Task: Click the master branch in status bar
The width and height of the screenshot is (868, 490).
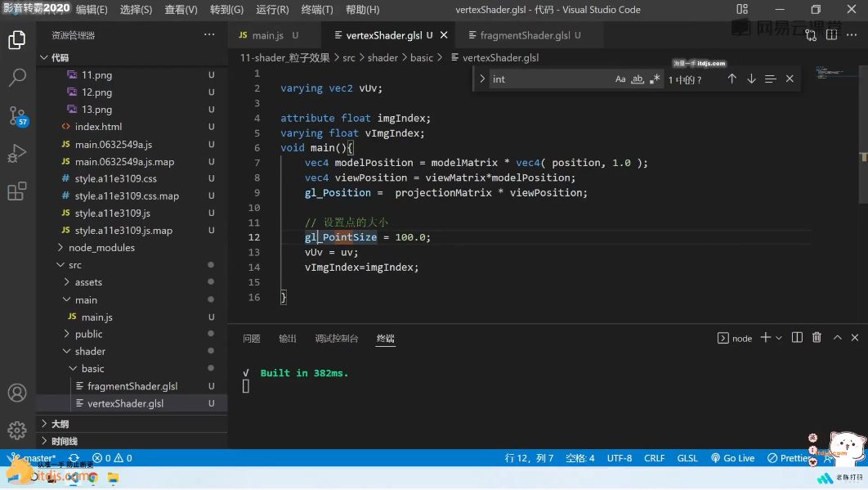Action: [x=32, y=458]
